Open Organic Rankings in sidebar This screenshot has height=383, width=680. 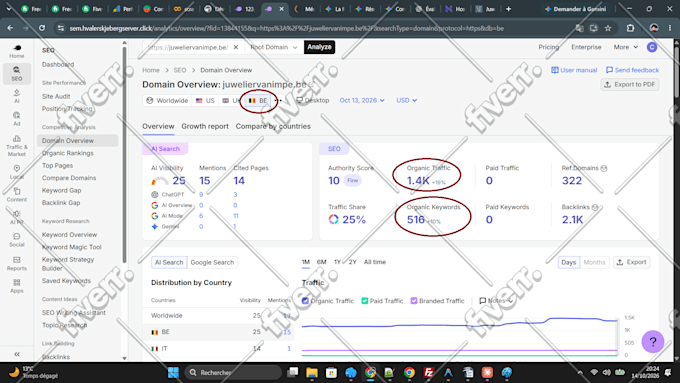coord(68,153)
